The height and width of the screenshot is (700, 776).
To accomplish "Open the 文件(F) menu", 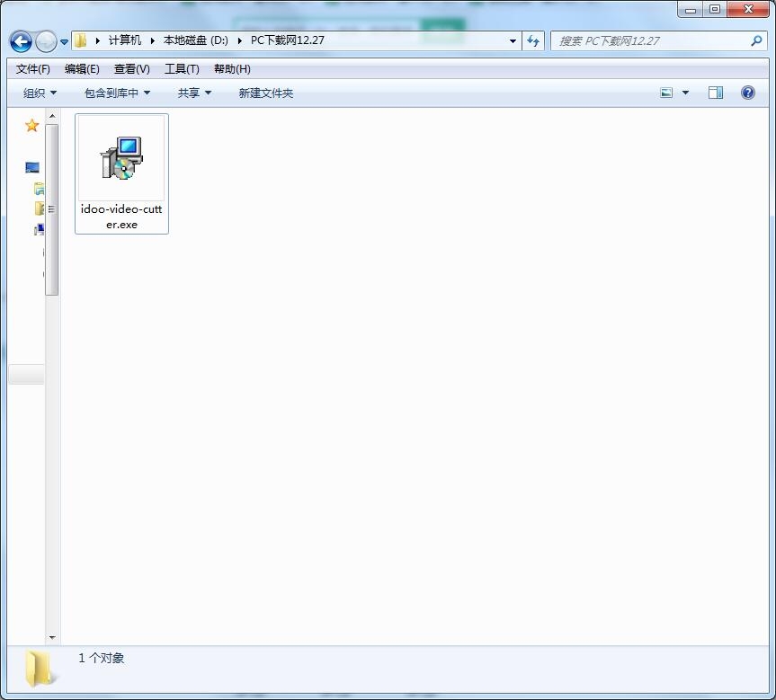I will [33, 69].
